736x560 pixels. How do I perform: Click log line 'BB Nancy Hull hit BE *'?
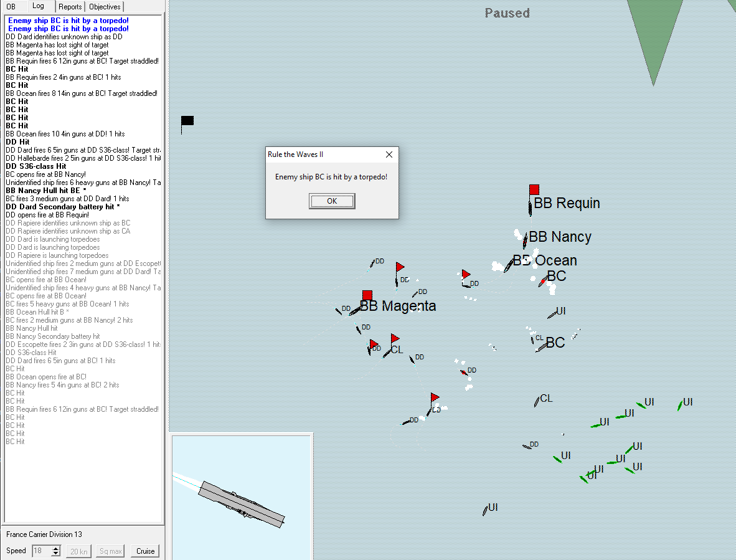(46, 191)
